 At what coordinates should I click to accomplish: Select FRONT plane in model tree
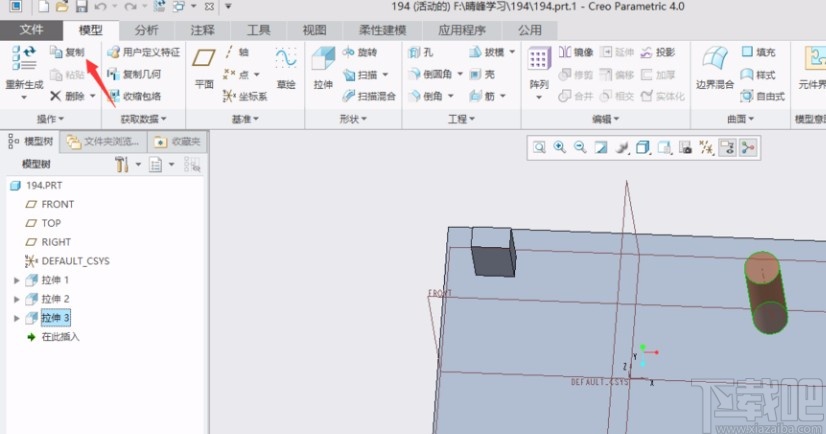(50, 204)
